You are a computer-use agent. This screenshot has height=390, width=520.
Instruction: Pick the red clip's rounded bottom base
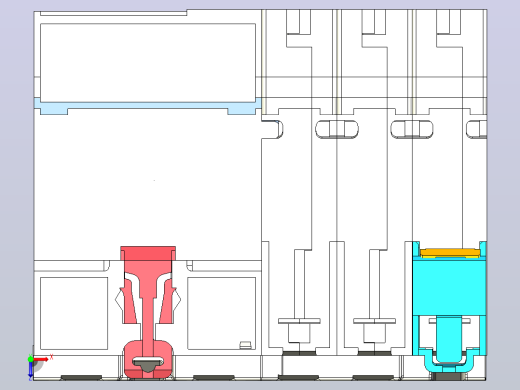tap(148, 359)
